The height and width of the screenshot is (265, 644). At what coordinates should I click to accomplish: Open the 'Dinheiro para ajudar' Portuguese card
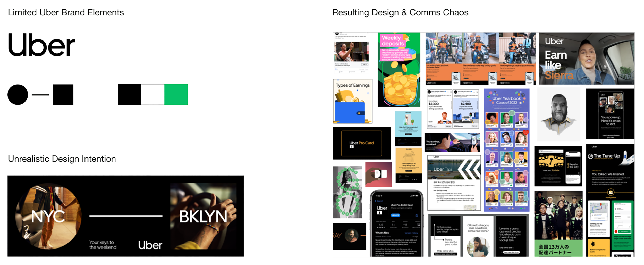pos(446,236)
